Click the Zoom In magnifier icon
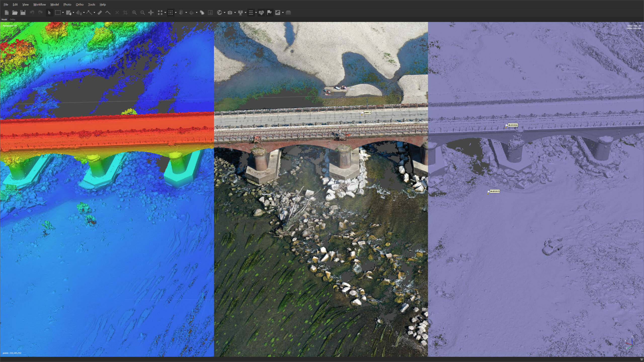The image size is (644, 362). click(x=134, y=13)
